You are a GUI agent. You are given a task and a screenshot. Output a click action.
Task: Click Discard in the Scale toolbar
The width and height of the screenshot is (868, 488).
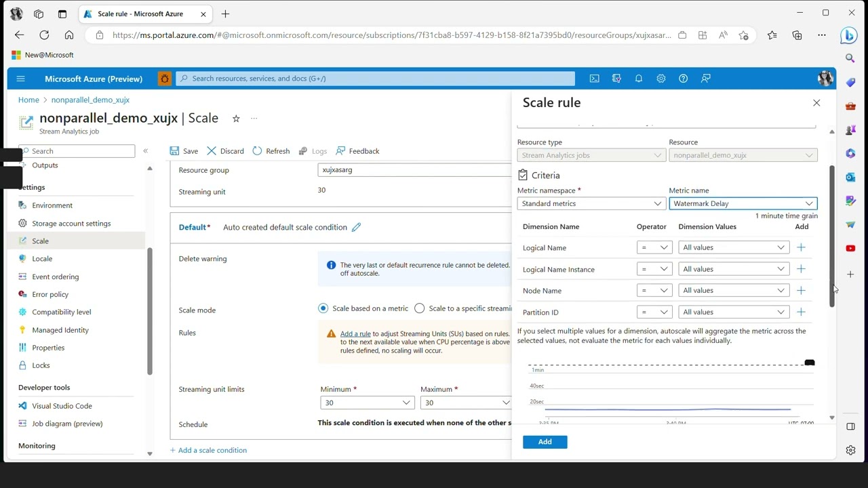225,151
